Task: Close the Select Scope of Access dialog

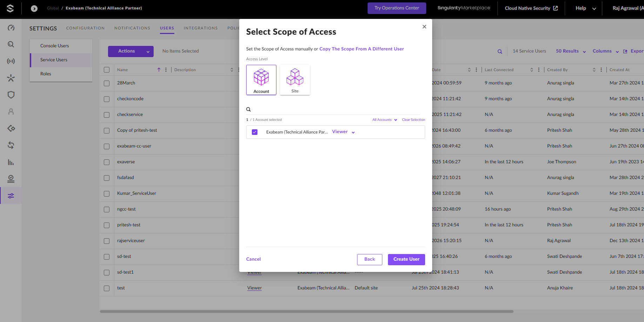Action: [x=424, y=27]
